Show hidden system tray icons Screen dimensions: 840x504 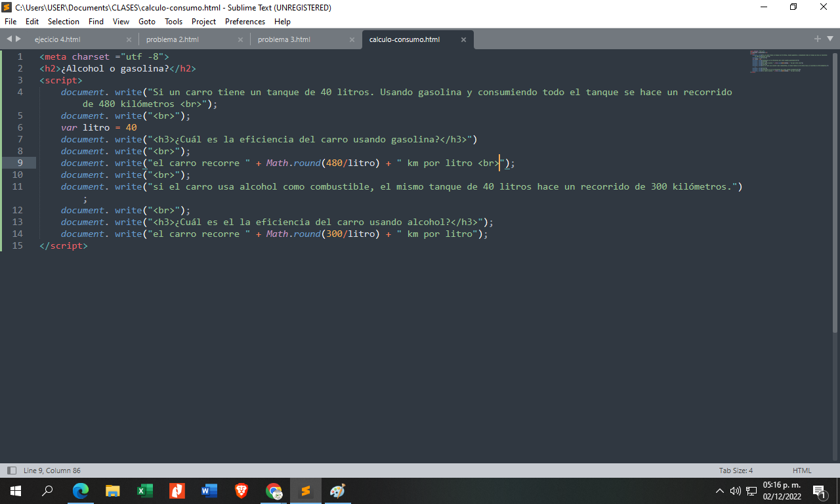720,491
